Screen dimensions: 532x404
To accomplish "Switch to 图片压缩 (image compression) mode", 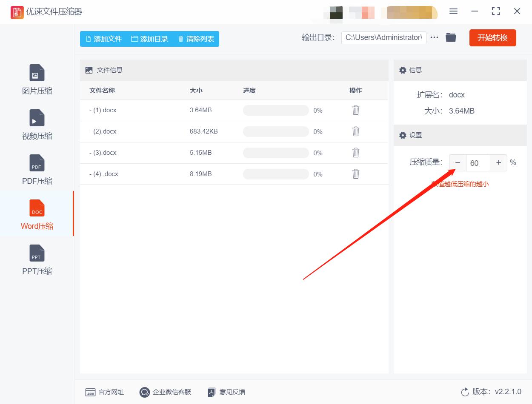I will pyautogui.click(x=37, y=80).
